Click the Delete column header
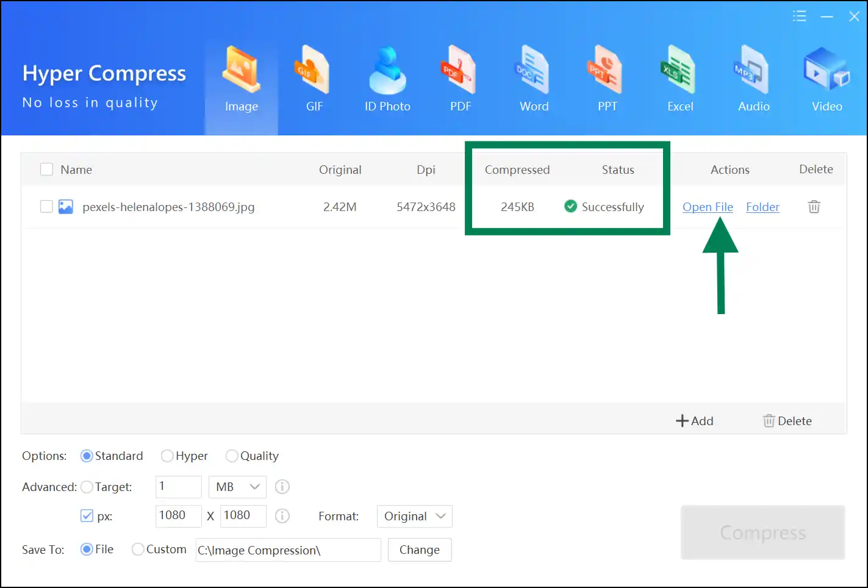The image size is (868, 588). point(816,169)
